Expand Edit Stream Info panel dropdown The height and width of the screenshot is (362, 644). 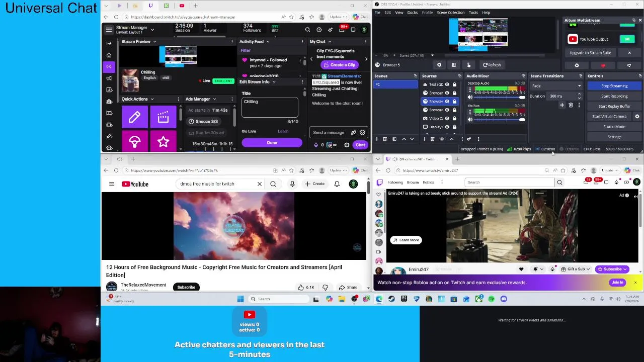[274, 82]
